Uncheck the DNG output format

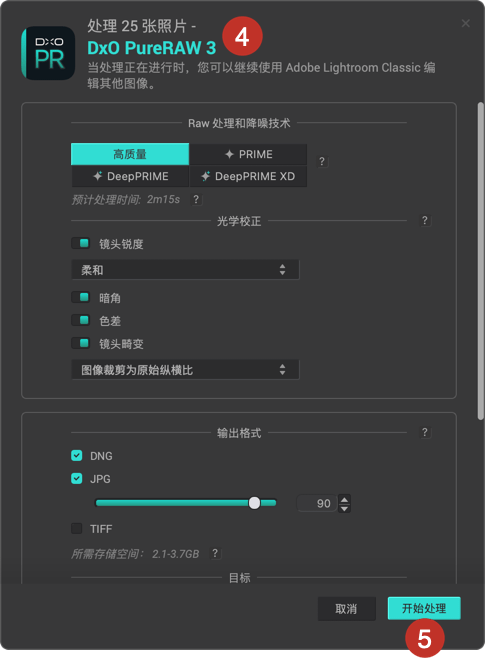point(77,456)
